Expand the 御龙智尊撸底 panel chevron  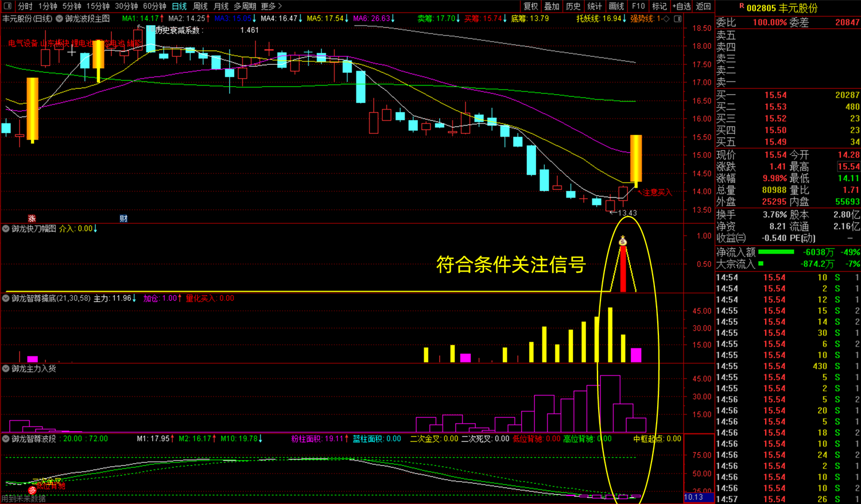(x=5, y=298)
